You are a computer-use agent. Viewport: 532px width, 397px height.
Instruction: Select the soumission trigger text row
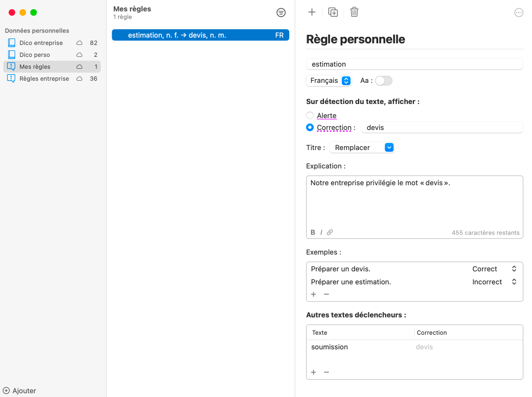click(358, 347)
